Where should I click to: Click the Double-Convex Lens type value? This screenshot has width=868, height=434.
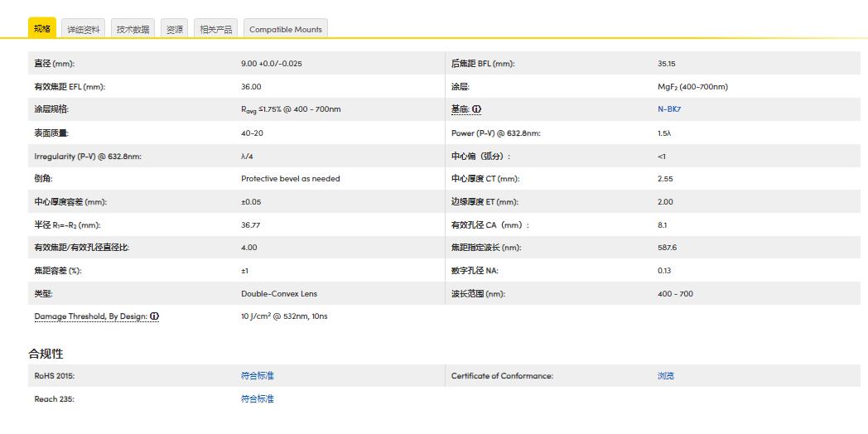(278, 294)
